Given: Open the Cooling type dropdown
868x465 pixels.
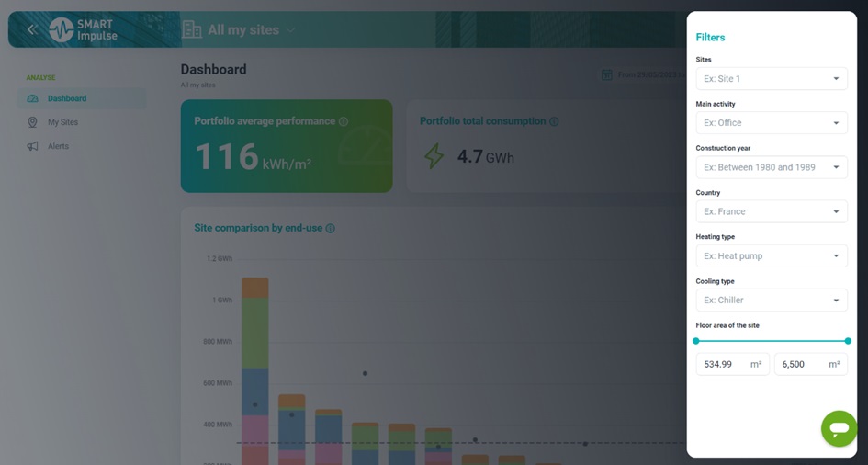Looking at the screenshot, I should (771, 300).
